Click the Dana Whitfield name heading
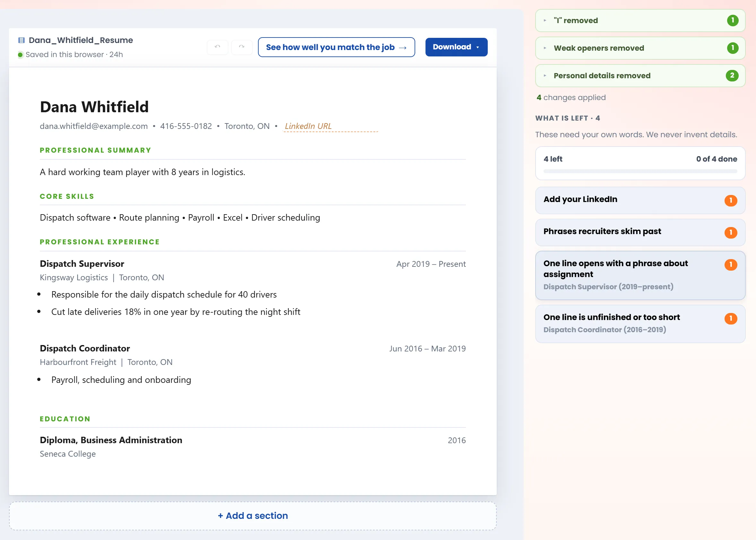The image size is (756, 540). (94, 107)
